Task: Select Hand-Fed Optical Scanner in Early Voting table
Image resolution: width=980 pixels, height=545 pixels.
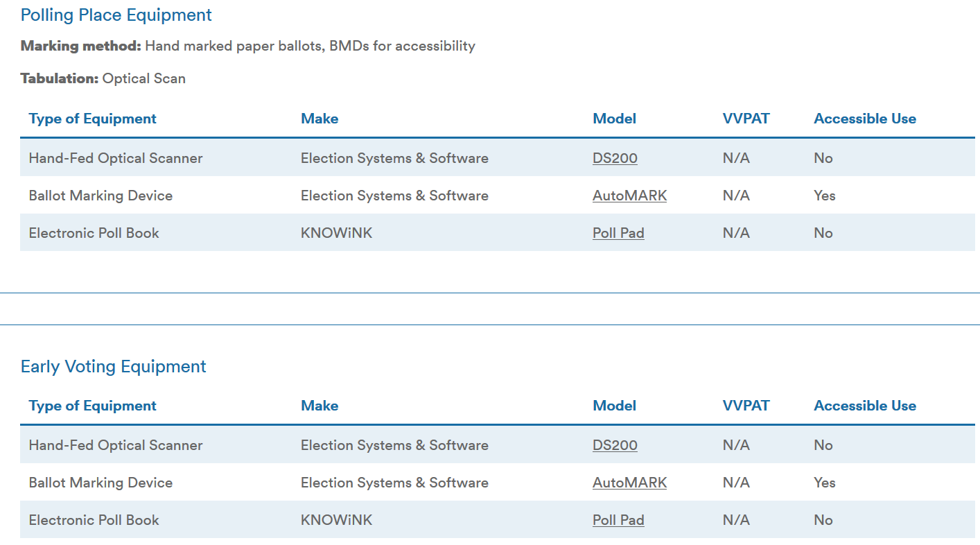Action: [x=116, y=445]
